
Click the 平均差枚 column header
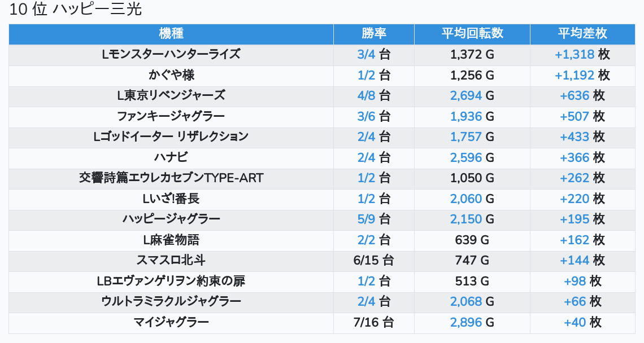582,34
